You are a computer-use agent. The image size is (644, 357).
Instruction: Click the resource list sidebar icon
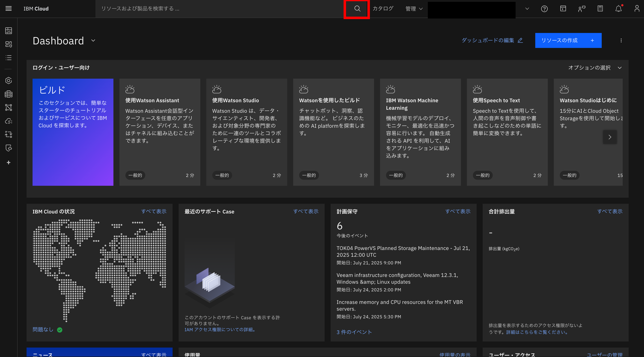pyautogui.click(x=8, y=58)
